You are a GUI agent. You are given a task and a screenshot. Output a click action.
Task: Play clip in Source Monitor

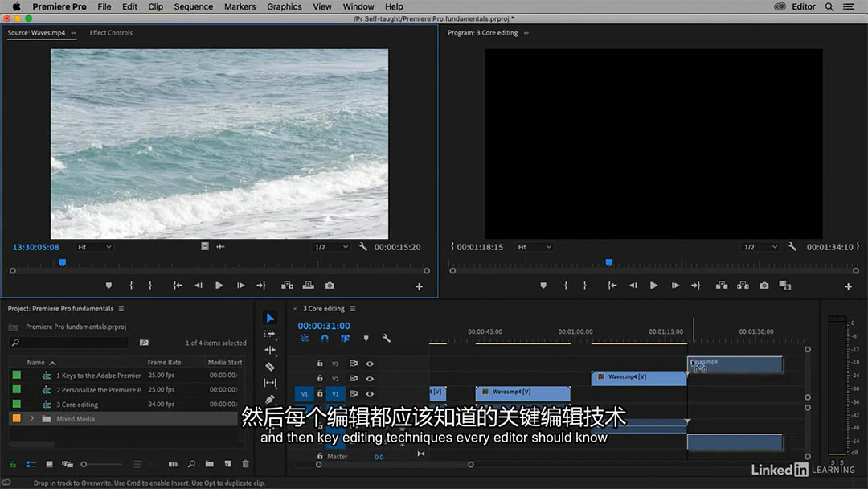(x=219, y=286)
